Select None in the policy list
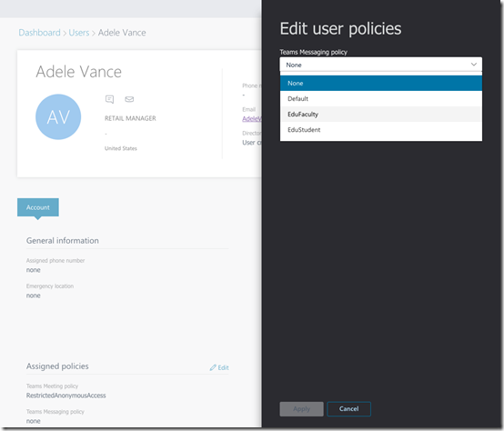The height and width of the screenshot is (431, 504). pyautogui.click(x=381, y=83)
